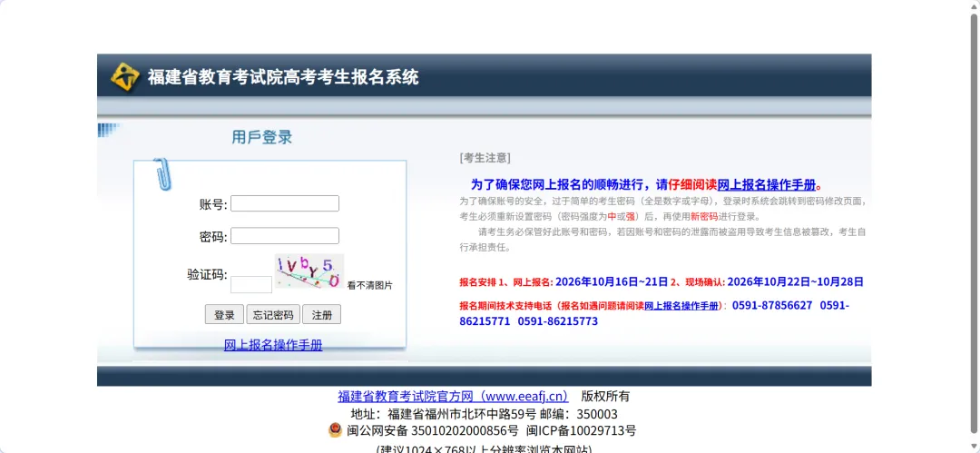Click the 注册 register button

[322, 315]
